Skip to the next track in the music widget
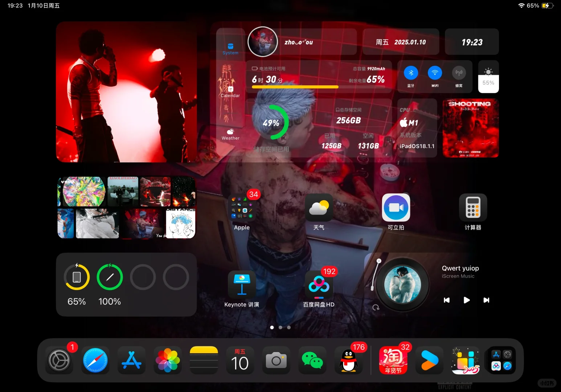The height and width of the screenshot is (392, 561). pyautogui.click(x=486, y=300)
